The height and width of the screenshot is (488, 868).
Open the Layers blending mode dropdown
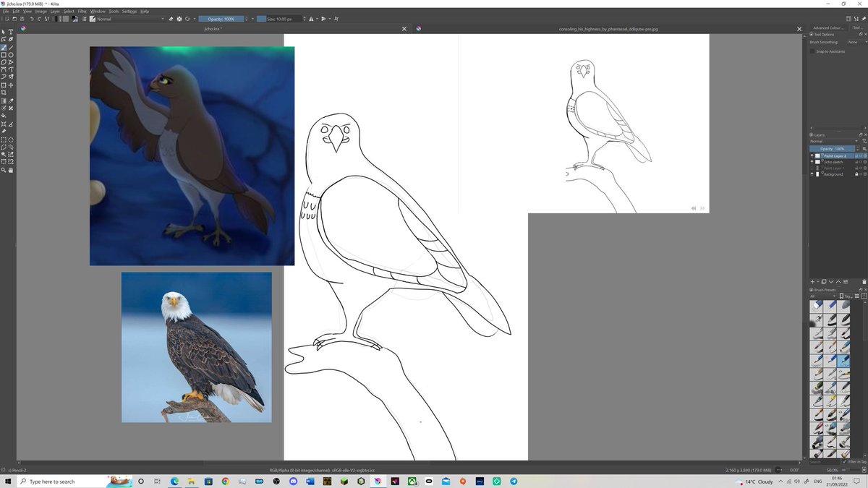[x=835, y=141]
